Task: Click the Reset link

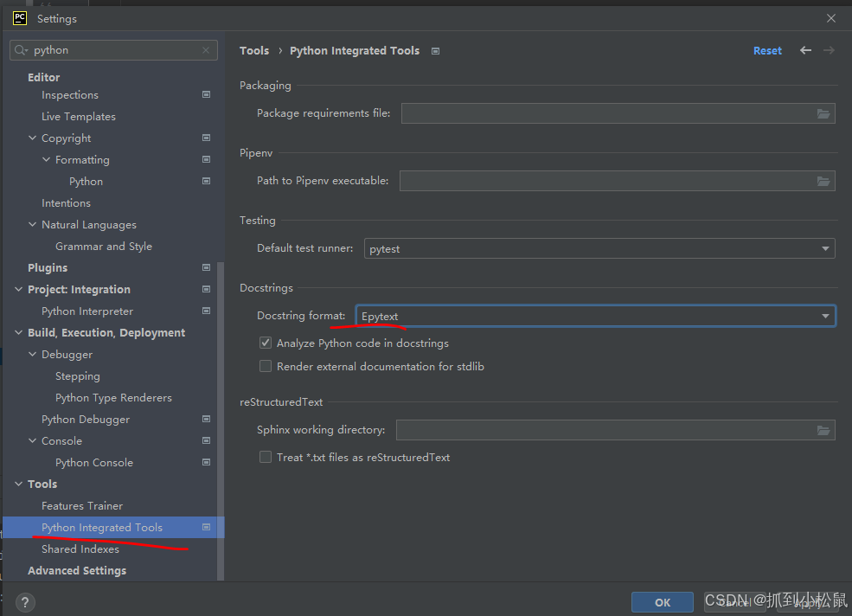Action: 767,50
